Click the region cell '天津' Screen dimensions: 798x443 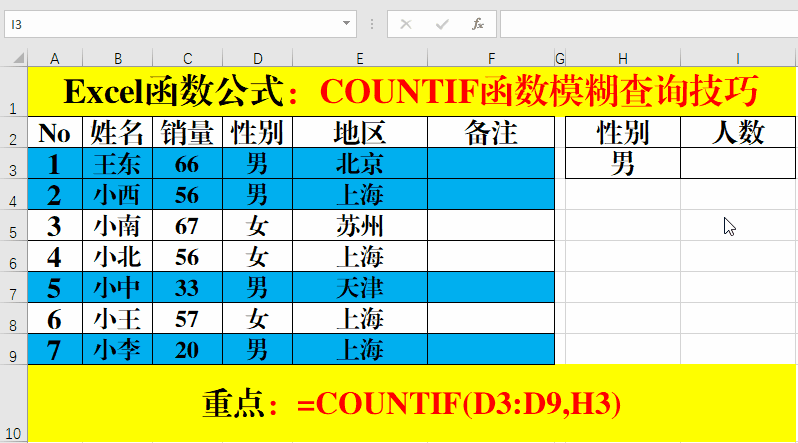click(360, 288)
